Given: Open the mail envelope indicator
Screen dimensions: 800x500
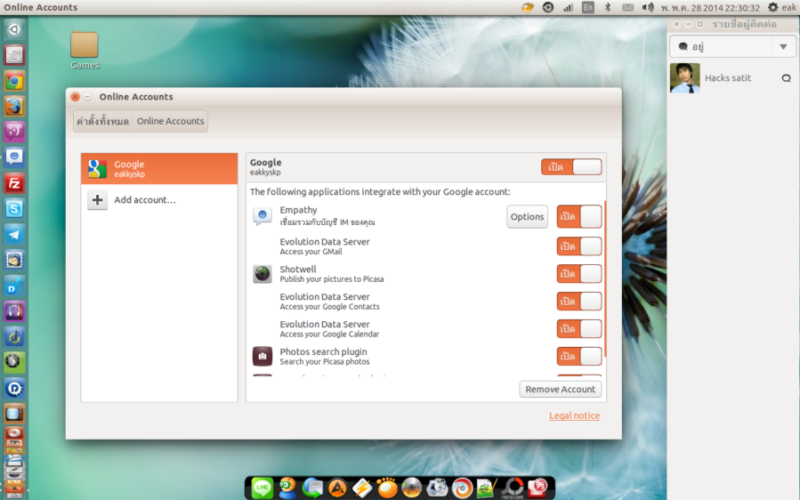Looking at the screenshot, I should [628, 7].
